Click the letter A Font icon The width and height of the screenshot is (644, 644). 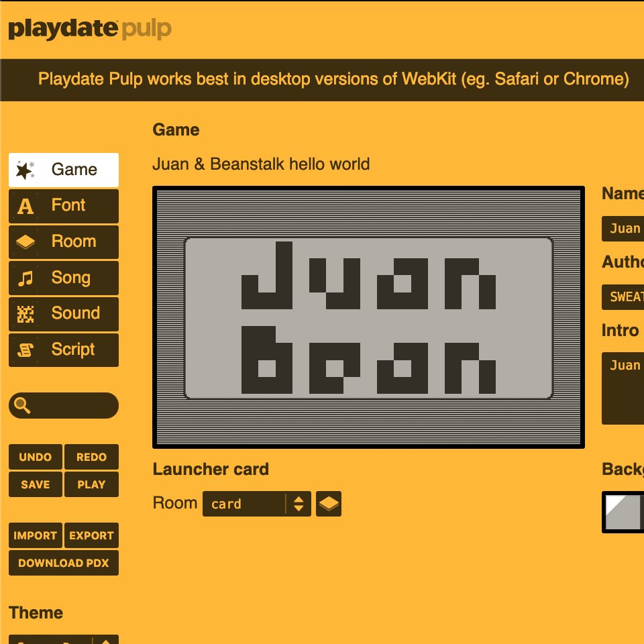[x=25, y=206]
